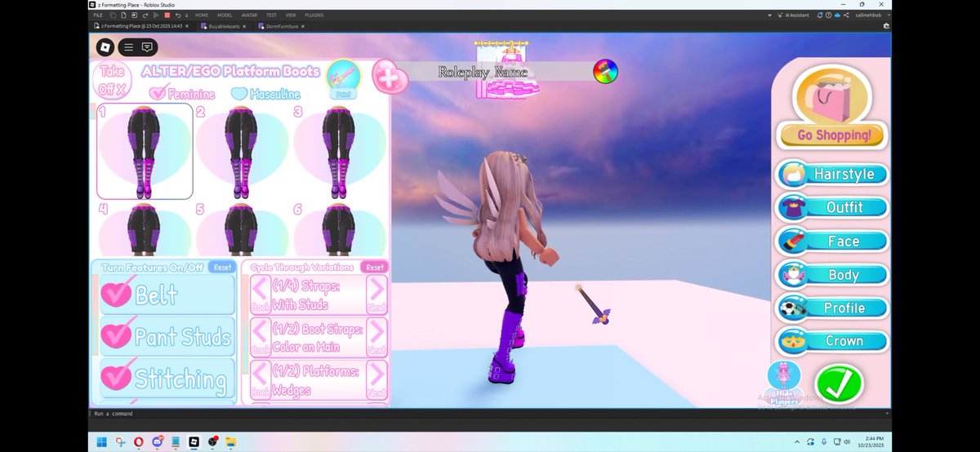
Task: Switch to the VIEW ribbon tab
Action: pyautogui.click(x=291, y=16)
